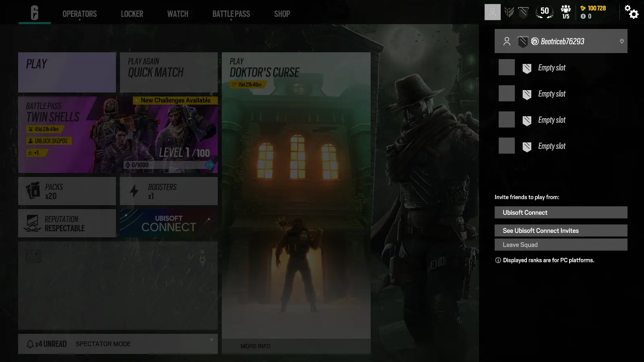Image resolution: width=644 pixels, height=362 pixels.
Task: Open the Locker tab
Action: pos(132,14)
